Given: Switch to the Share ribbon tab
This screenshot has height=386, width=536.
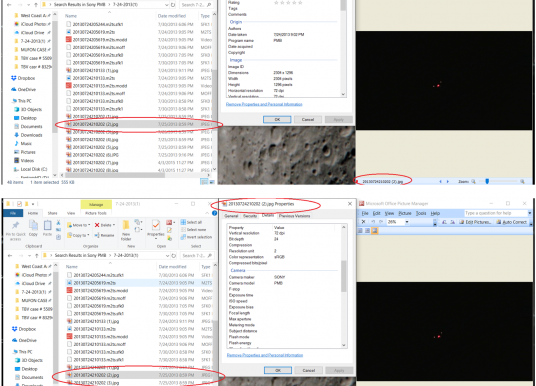Looking at the screenshot, I should click(x=52, y=213).
